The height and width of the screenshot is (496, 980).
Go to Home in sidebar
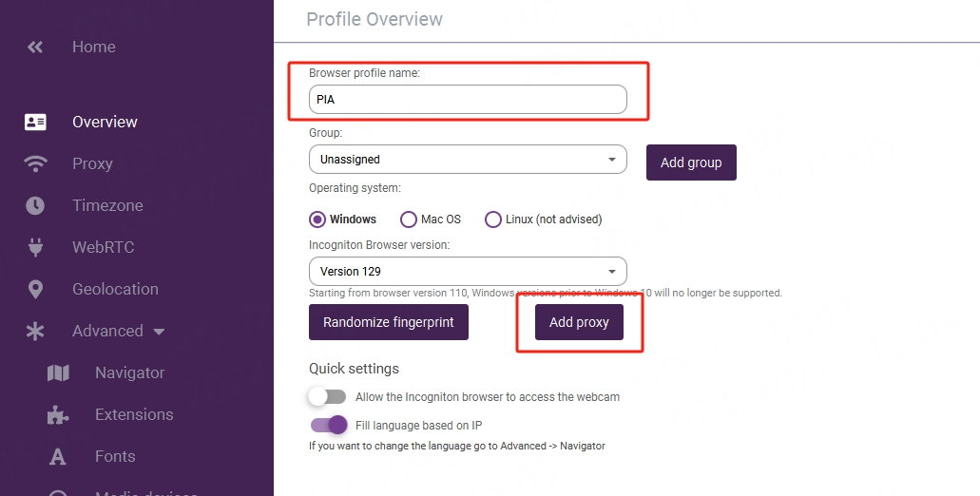[93, 47]
